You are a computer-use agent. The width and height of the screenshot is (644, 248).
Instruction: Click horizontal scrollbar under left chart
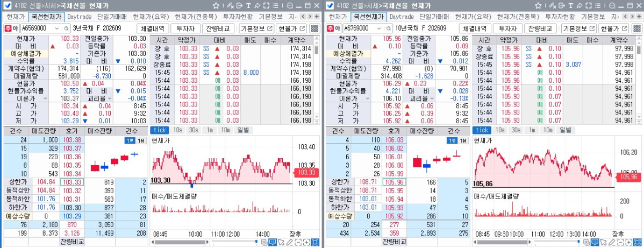[181, 242]
